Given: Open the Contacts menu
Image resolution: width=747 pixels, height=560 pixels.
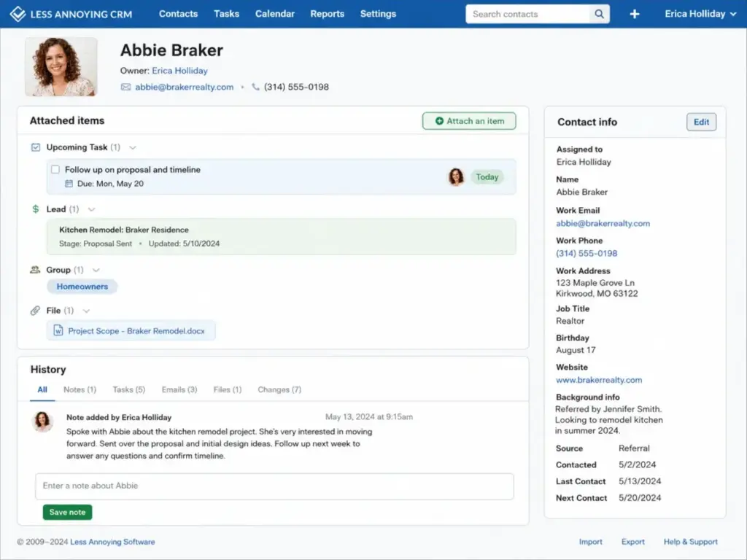Looking at the screenshot, I should click(x=178, y=14).
